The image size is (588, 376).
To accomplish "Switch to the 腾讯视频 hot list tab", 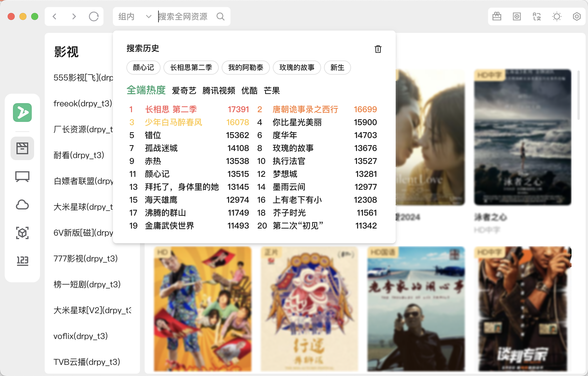I will pyautogui.click(x=219, y=90).
